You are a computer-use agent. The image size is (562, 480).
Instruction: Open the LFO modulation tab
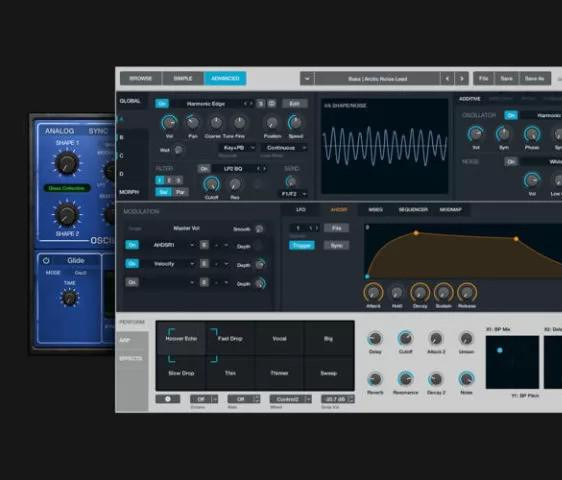[301, 209]
